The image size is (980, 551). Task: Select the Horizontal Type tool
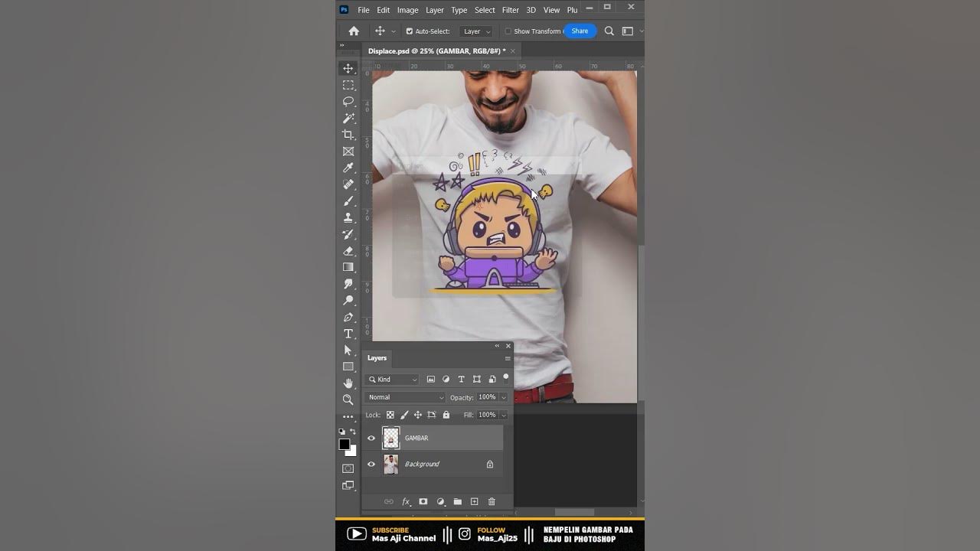348,334
